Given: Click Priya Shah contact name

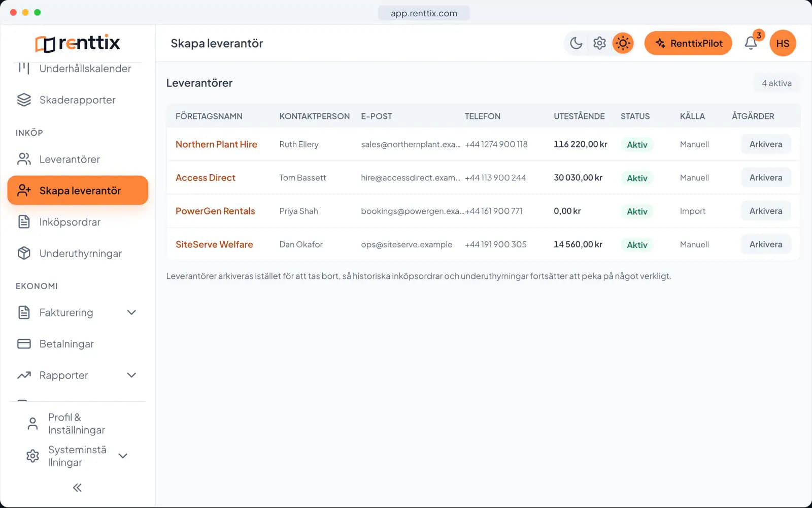Looking at the screenshot, I should click(298, 211).
